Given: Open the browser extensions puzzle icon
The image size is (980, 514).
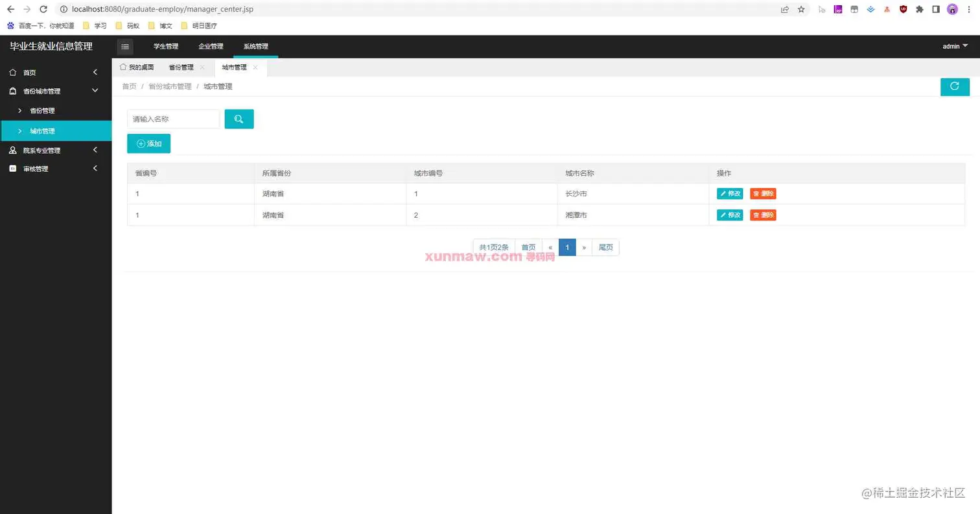Looking at the screenshot, I should 919,9.
